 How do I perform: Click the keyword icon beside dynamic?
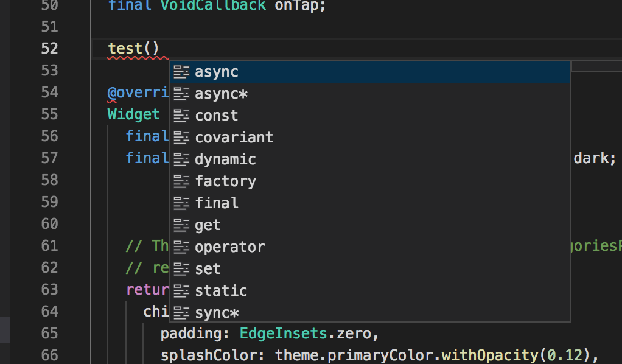tap(181, 159)
